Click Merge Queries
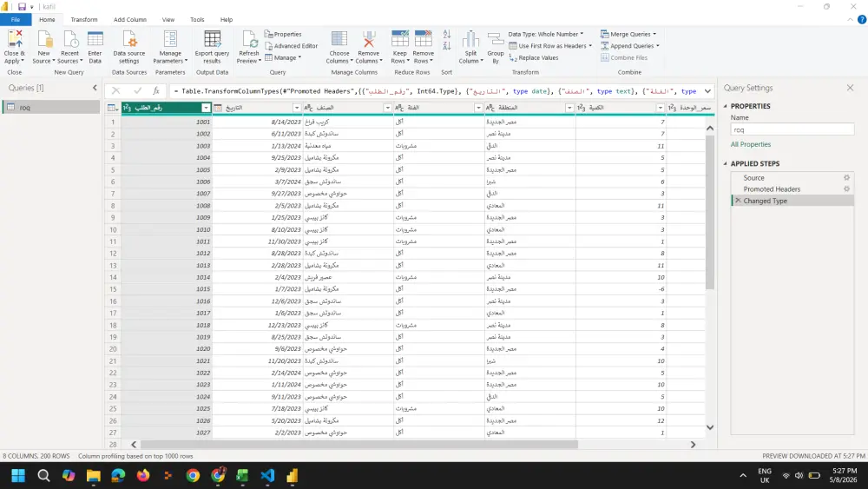 [x=628, y=35]
